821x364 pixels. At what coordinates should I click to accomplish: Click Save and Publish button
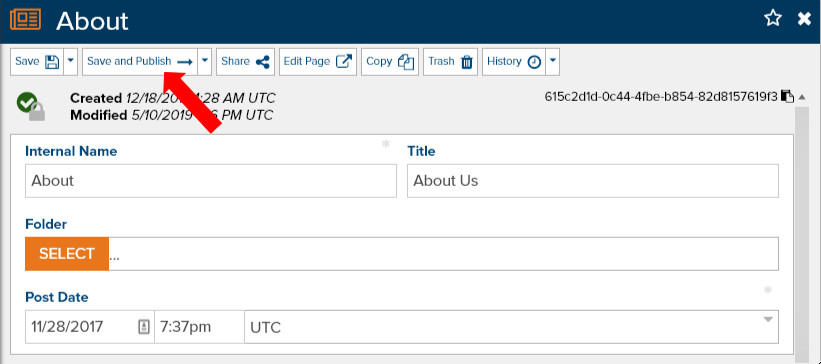point(140,62)
